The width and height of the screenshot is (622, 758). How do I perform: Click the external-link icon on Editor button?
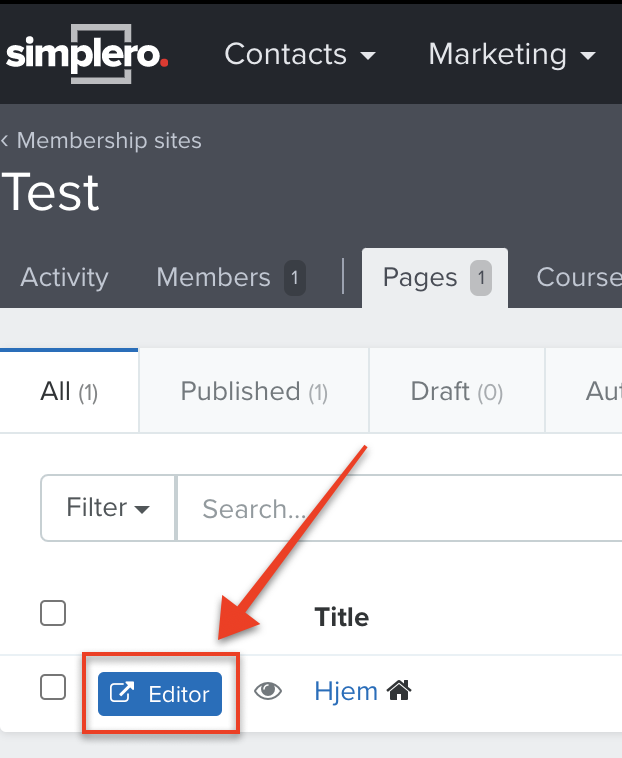(122, 693)
